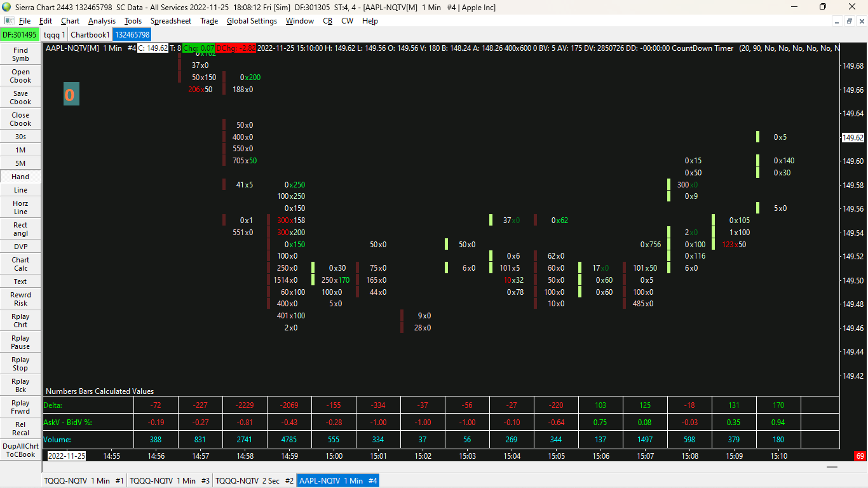Open the Help menu
Image resolution: width=868 pixels, height=488 pixels.
point(370,21)
